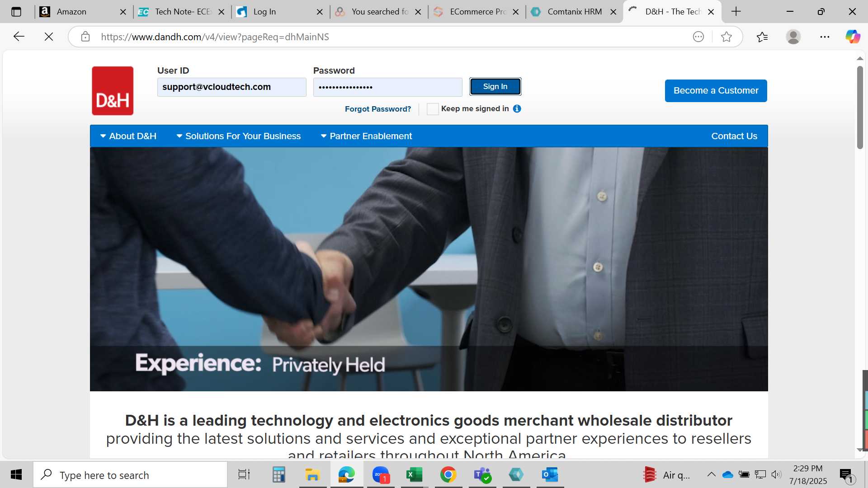Open a new tab with the plus button

coord(736,12)
